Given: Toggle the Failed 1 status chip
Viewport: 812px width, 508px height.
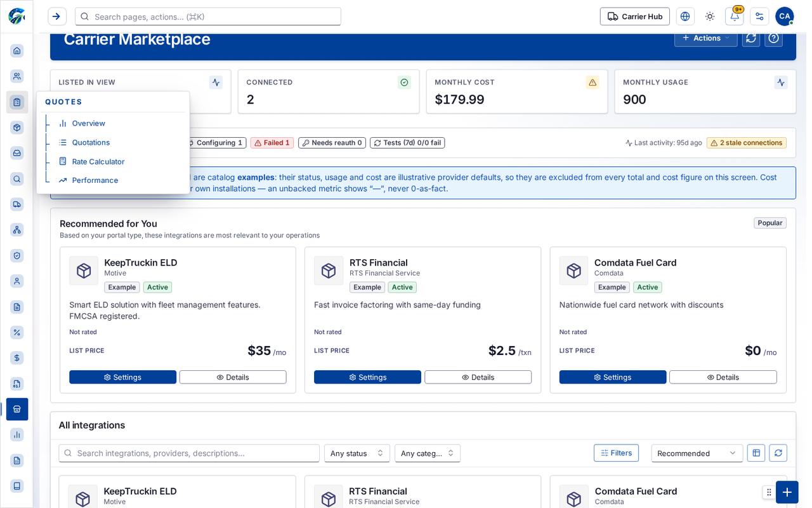Looking at the screenshot, I should tap(272, 143).
